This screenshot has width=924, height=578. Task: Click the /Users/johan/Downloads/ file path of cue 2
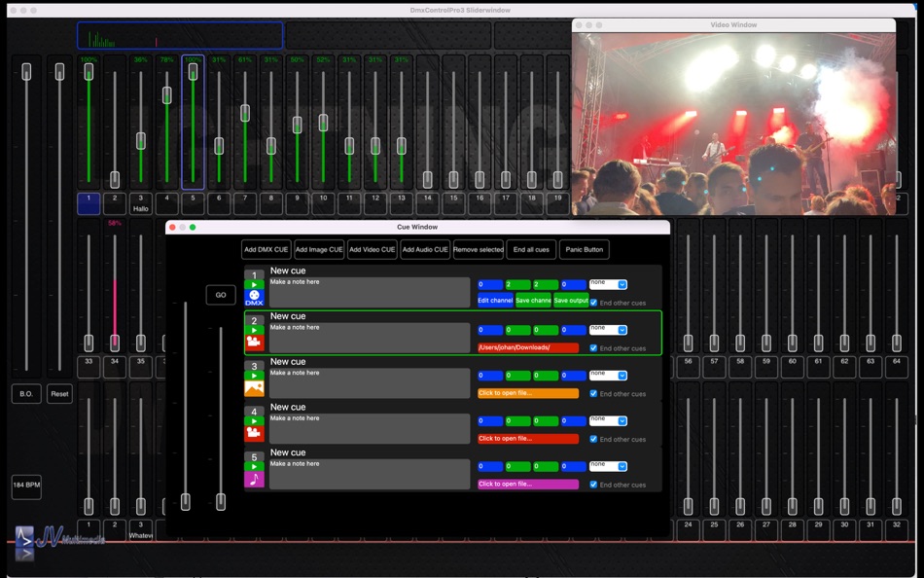(x=528, y=348)
